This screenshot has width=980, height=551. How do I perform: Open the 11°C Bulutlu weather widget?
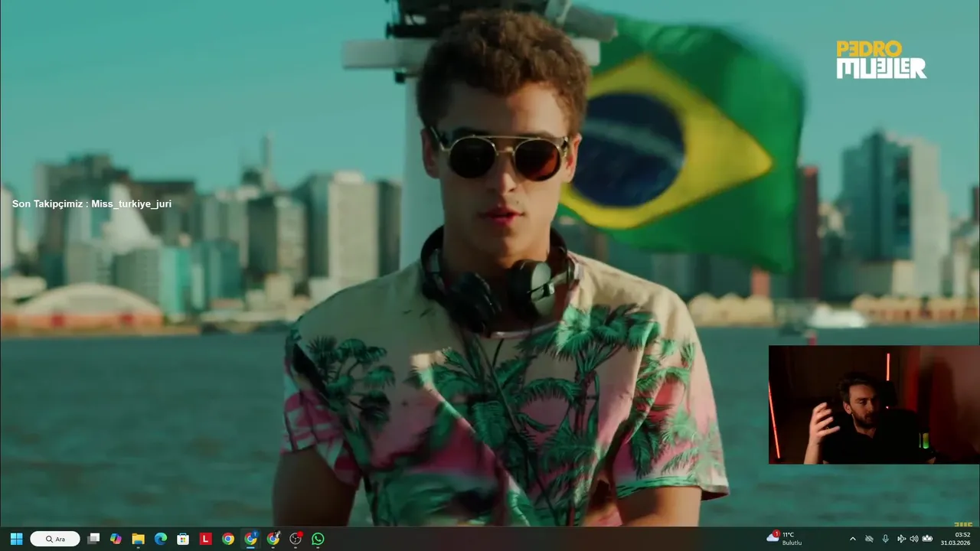[x=784, y=539]
